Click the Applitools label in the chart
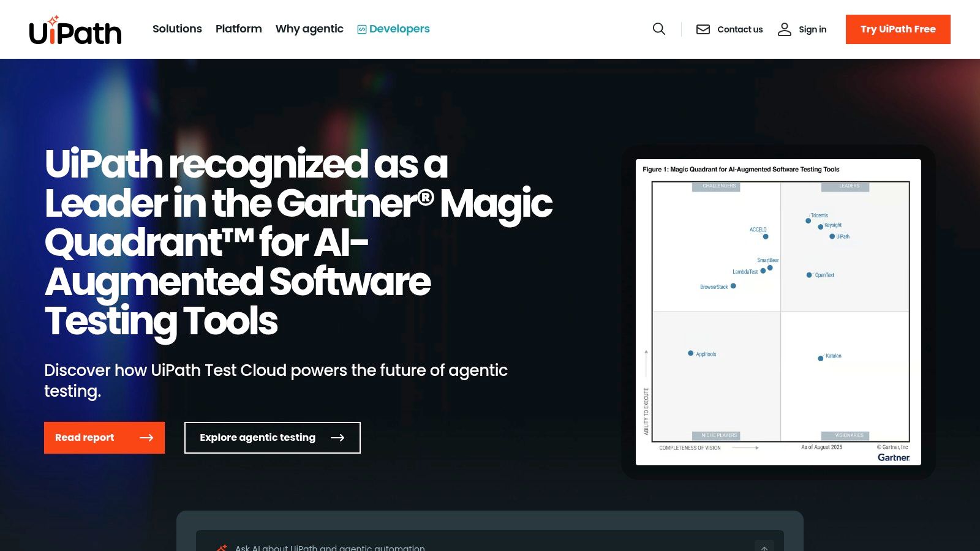Viewport: 980px width, 551px height. [706, 354]
